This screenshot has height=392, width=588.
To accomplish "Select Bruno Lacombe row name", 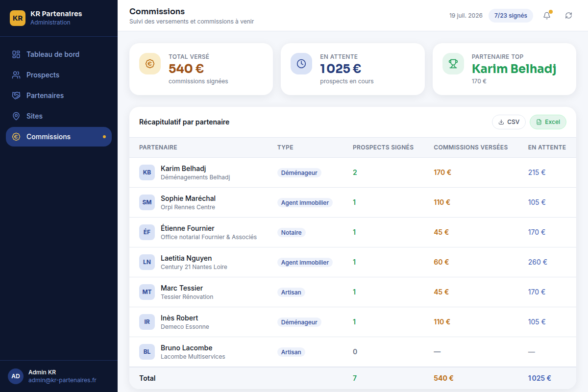I will coord(187,348).
